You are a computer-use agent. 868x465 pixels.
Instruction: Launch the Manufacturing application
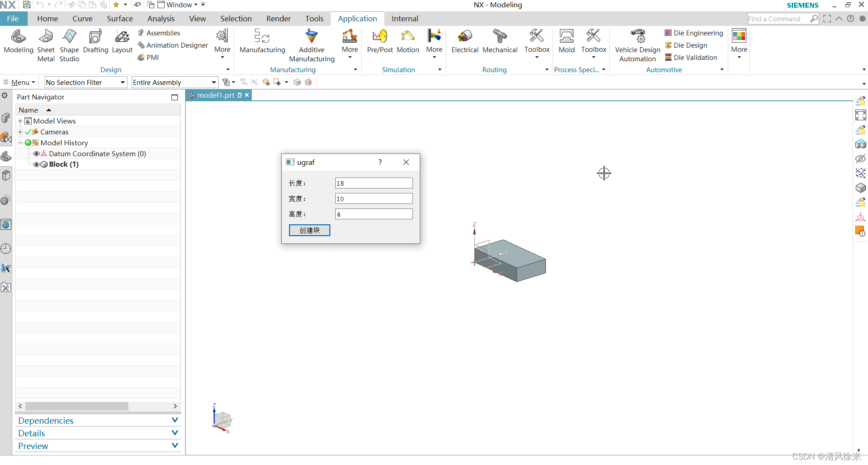tap(262, 41)
